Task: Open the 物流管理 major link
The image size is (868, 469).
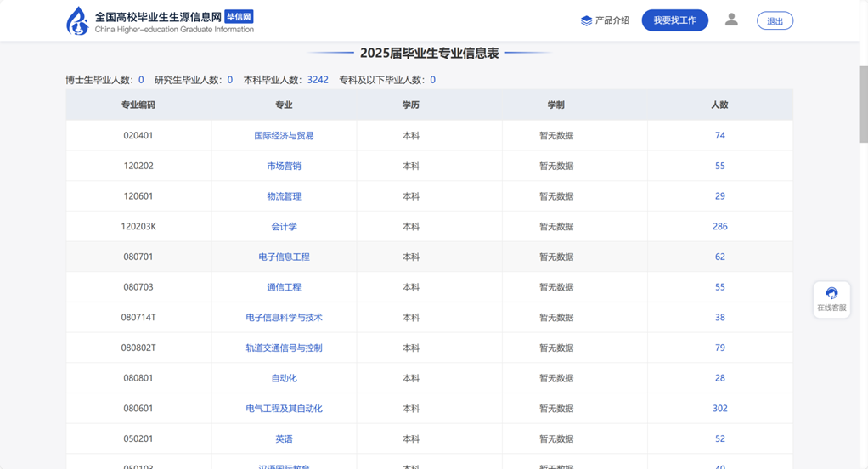Action: [284, 196]
